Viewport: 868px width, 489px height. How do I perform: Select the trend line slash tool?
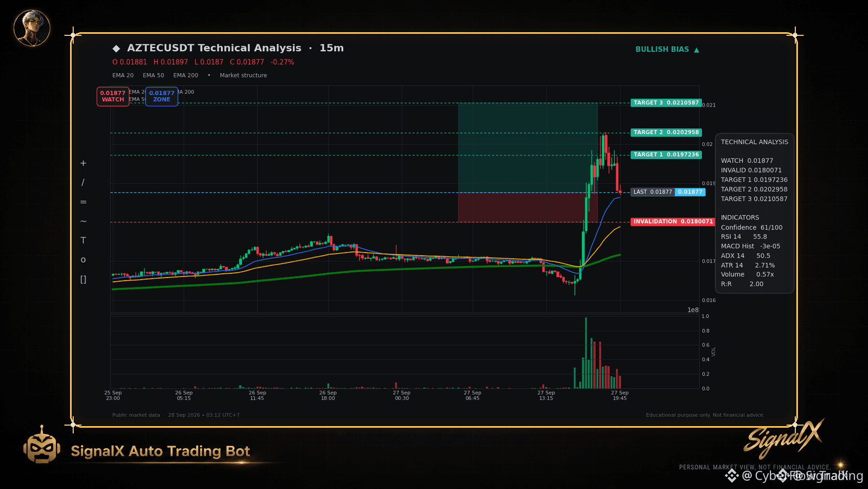pyautogui.click(x=83, y=182)
